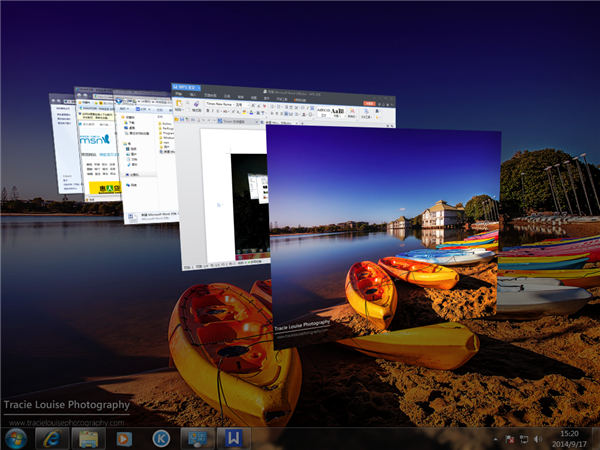The image size is (600, 450).
Task: Expand hidden system tray icons arrow
Action: [x=495, y=438]
